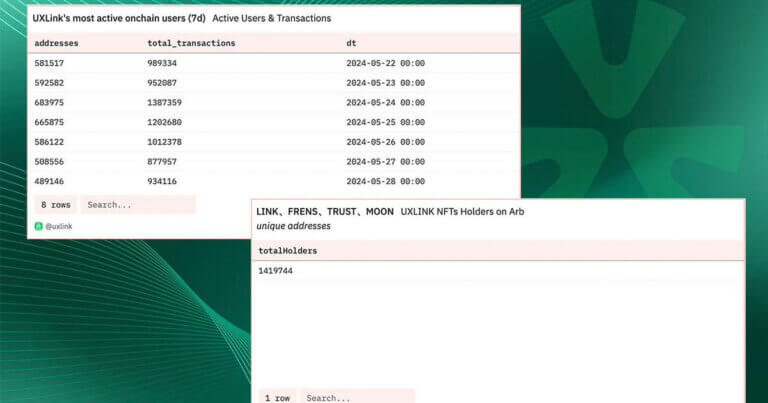Sort by the total_transactions column header

(191, 43)
